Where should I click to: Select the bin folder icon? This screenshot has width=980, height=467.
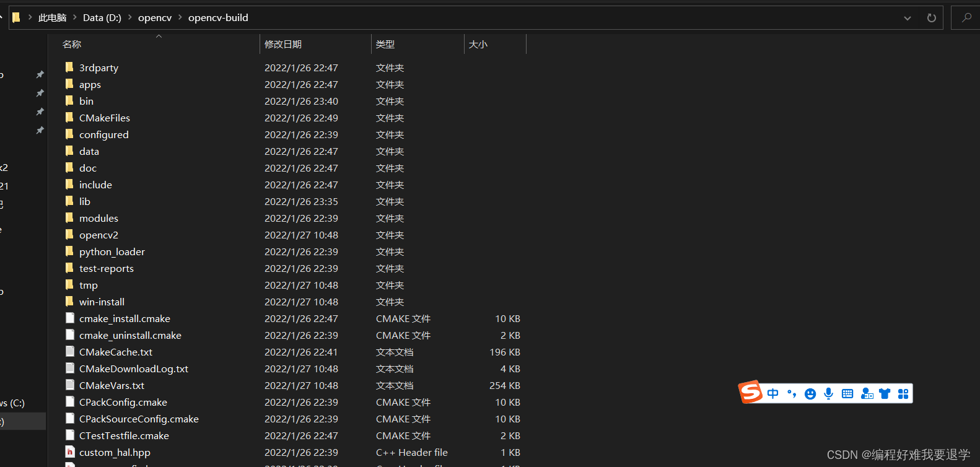coord(69,100)
